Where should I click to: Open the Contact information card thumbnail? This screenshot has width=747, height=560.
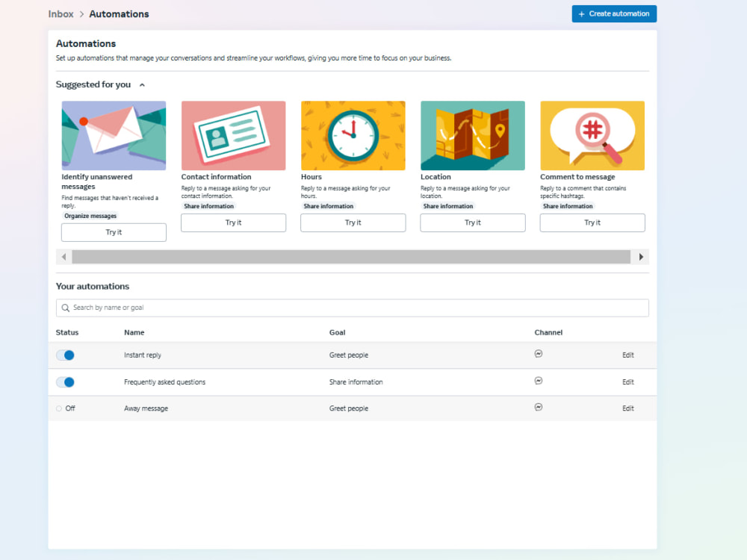(233, 135)
